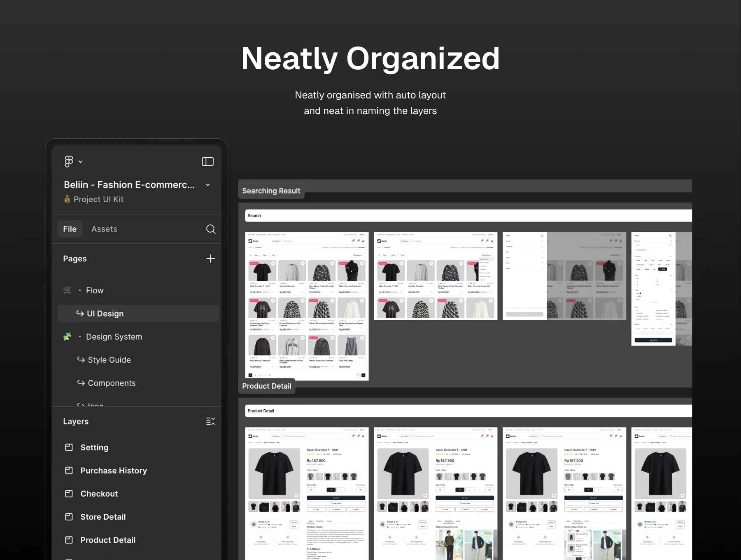Select the Design System page
Viewport: 741px width, 560px height.
click(114, 337)
